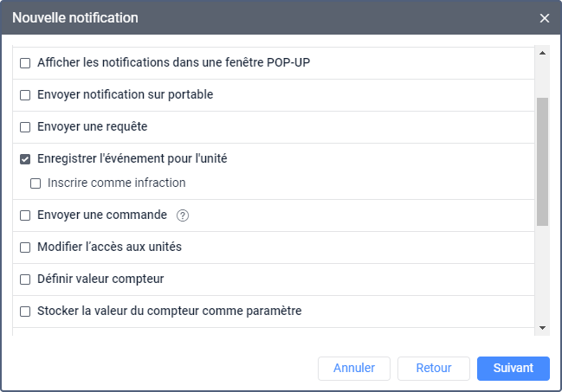Go back with the Retour button
Image resolution: width=562 pixels, height=392 pixels.
coord(434,369)
